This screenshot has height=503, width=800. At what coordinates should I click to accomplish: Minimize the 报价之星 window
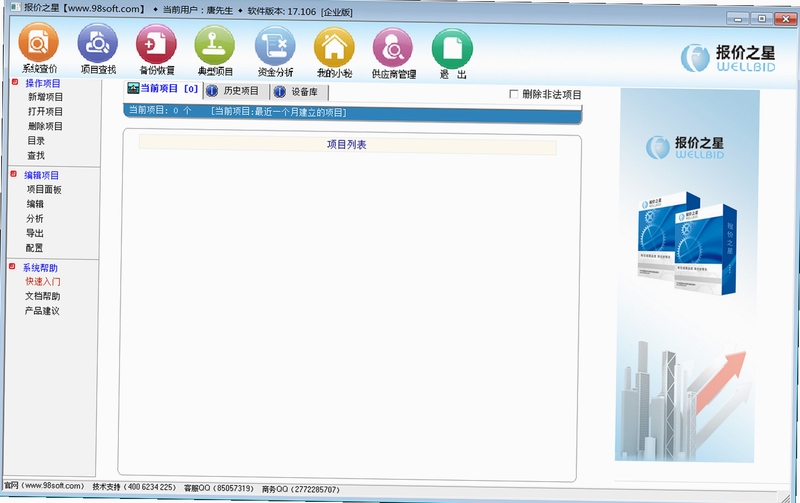(x=738, y=18)
